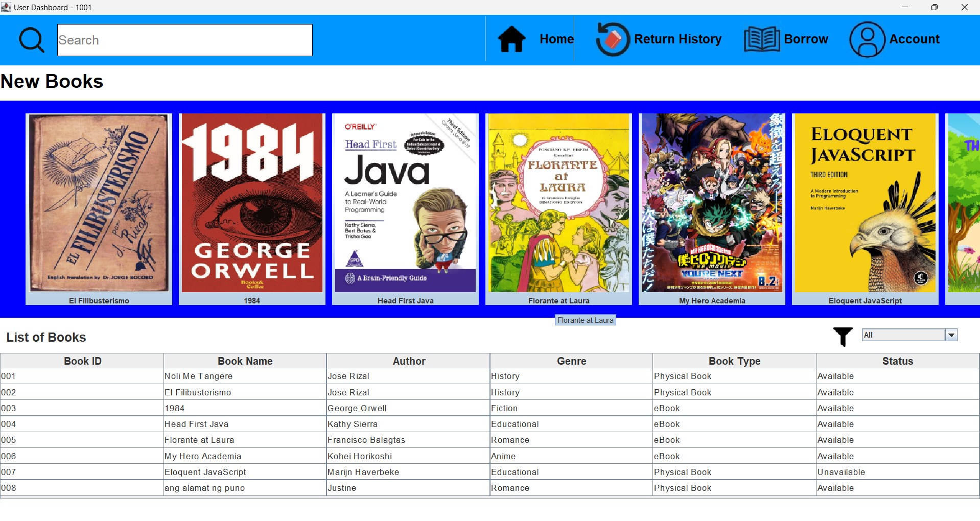This screenshot has width=980, height=521.
Task: Select the Kathy Sierra author cell
Action: tap(408, 424)
